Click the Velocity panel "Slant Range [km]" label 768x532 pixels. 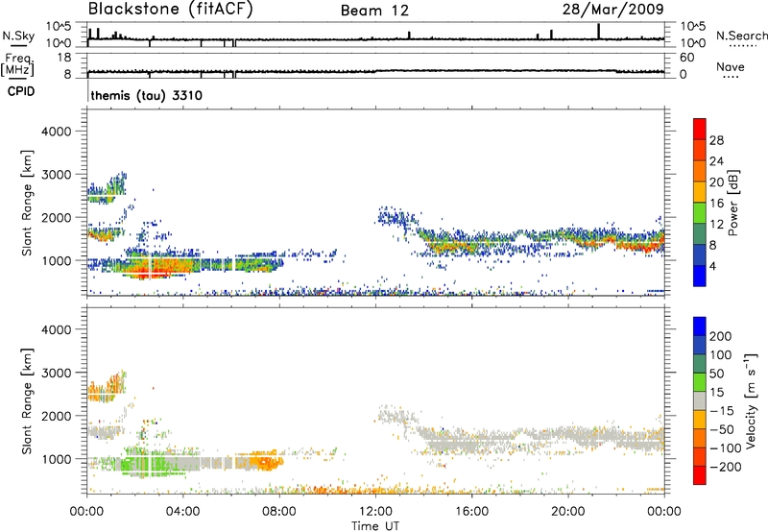[x=27, y=401]
